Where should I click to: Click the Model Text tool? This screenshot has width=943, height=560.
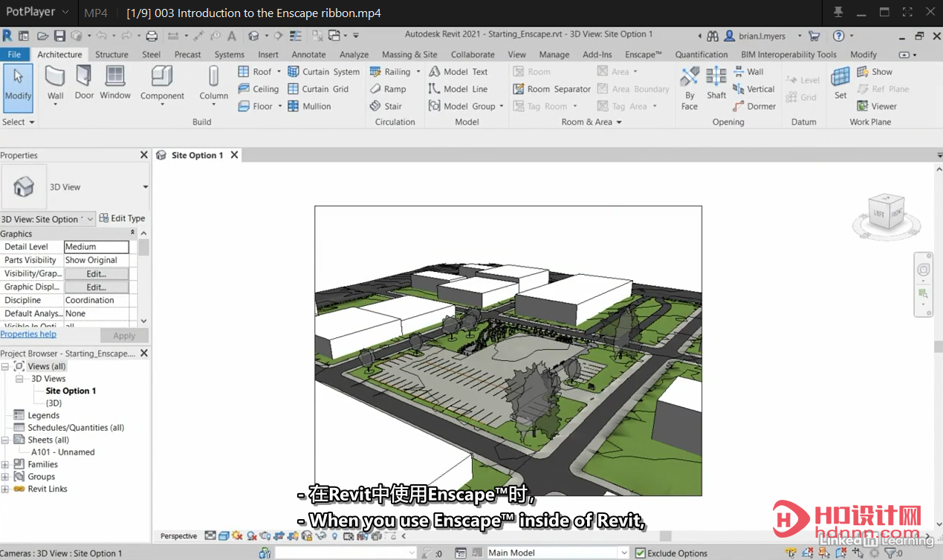click(458, 72)
